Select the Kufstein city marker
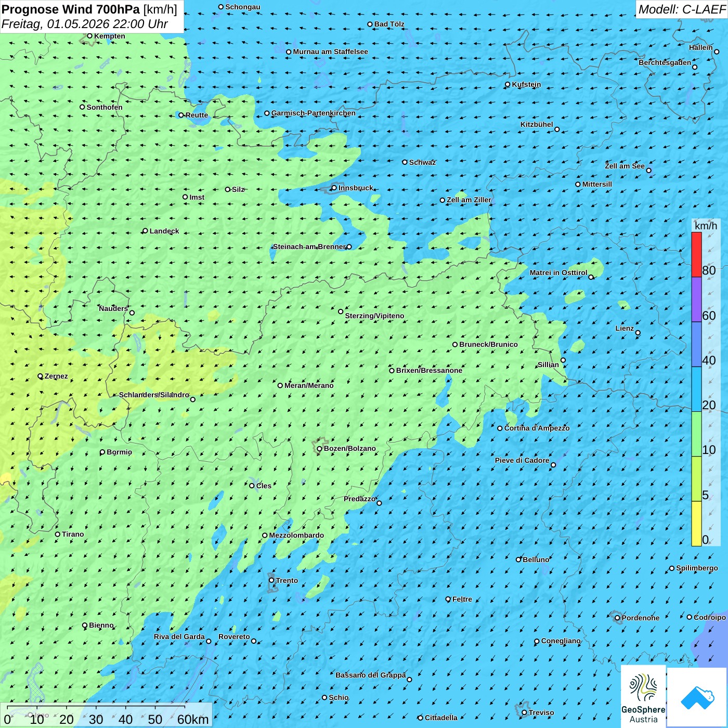 tap(508, 84)
